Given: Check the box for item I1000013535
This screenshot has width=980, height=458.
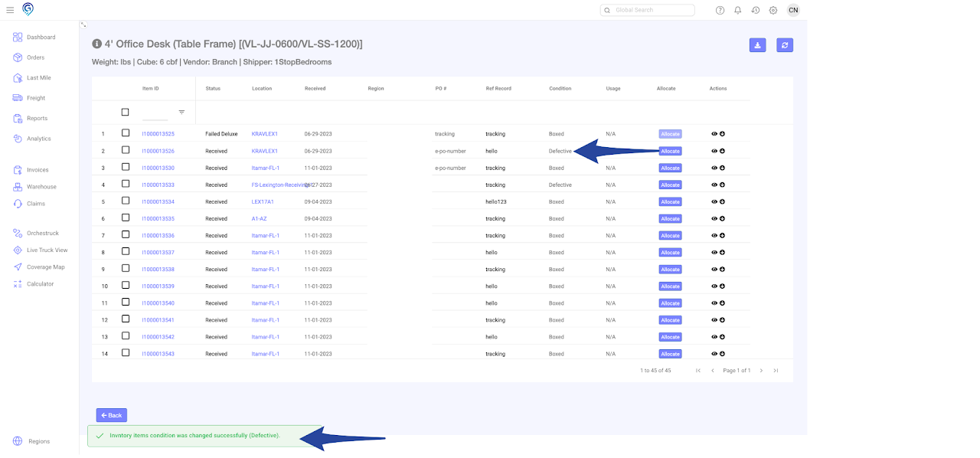Looking at the screenshot, I should point(126,218).
